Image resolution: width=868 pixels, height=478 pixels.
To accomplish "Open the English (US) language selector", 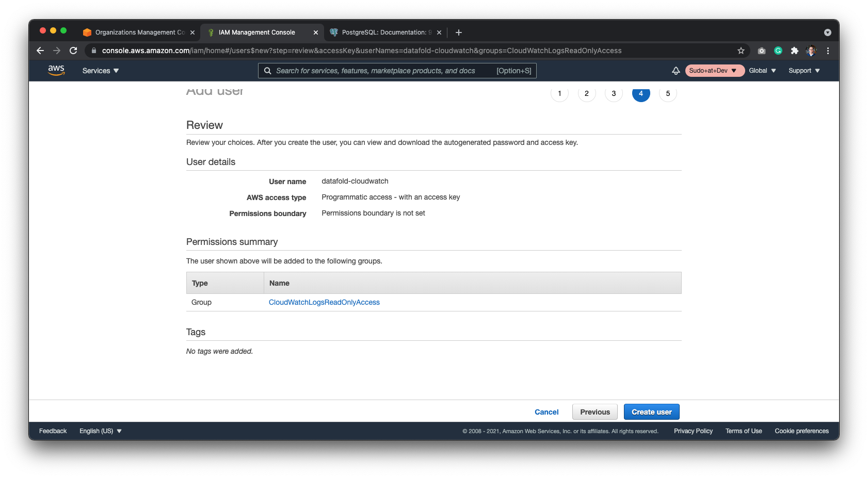I will click(101, 431).
